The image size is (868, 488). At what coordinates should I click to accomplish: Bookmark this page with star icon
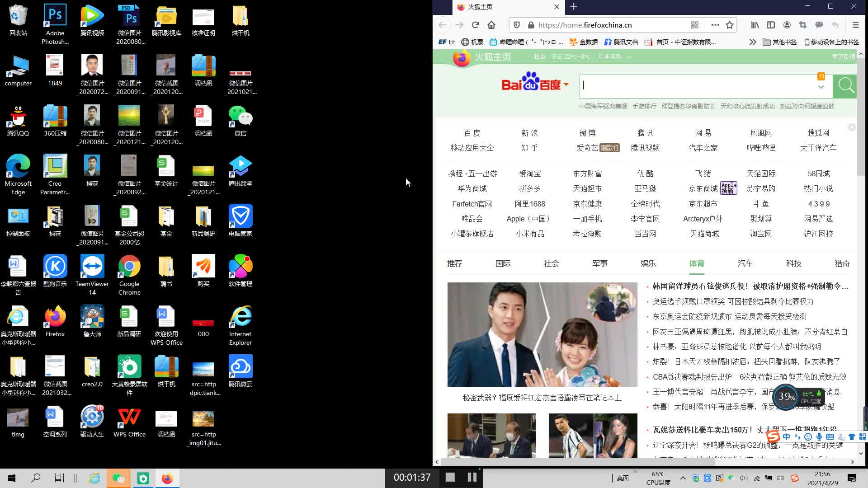tap(730, 25)
